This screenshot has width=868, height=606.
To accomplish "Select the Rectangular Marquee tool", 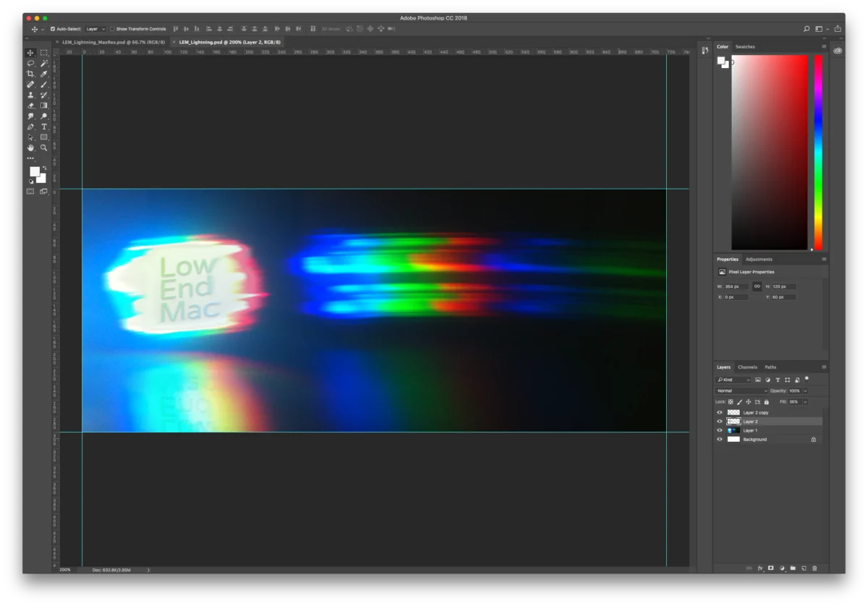I will point(44,53).
